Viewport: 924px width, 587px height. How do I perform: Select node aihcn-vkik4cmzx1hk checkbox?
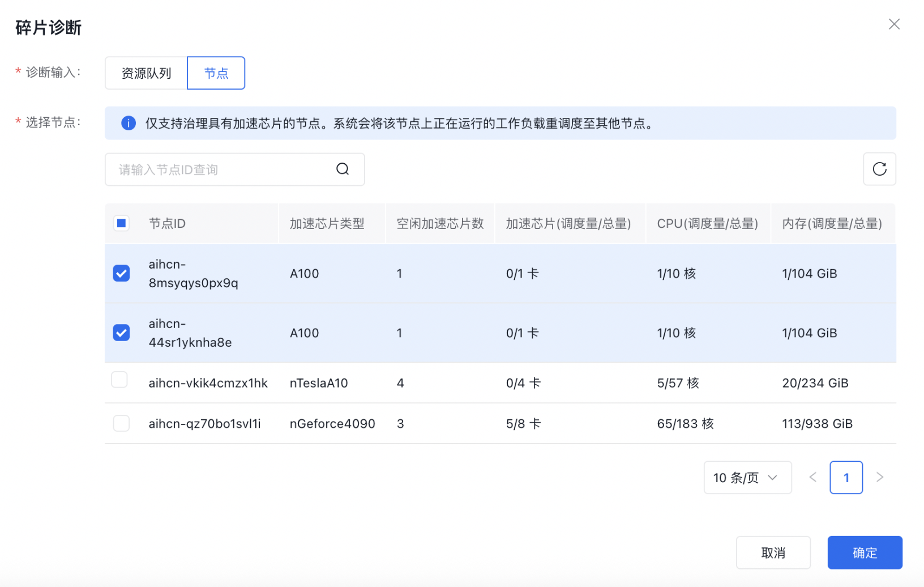[119, 380]
